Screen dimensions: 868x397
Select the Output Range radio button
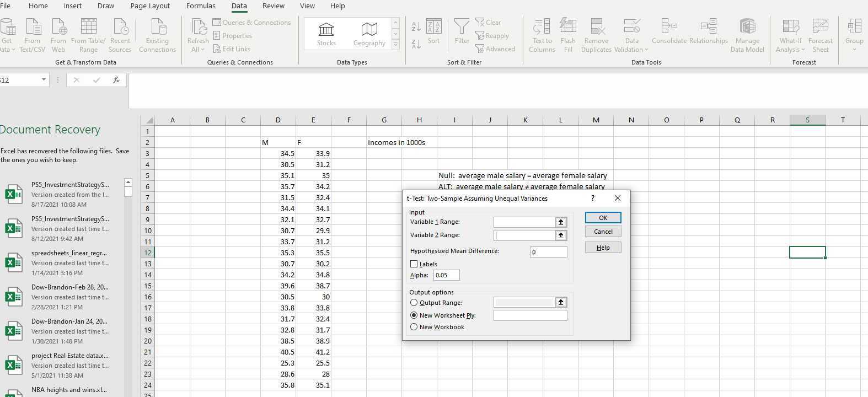[x=414, y=303]
